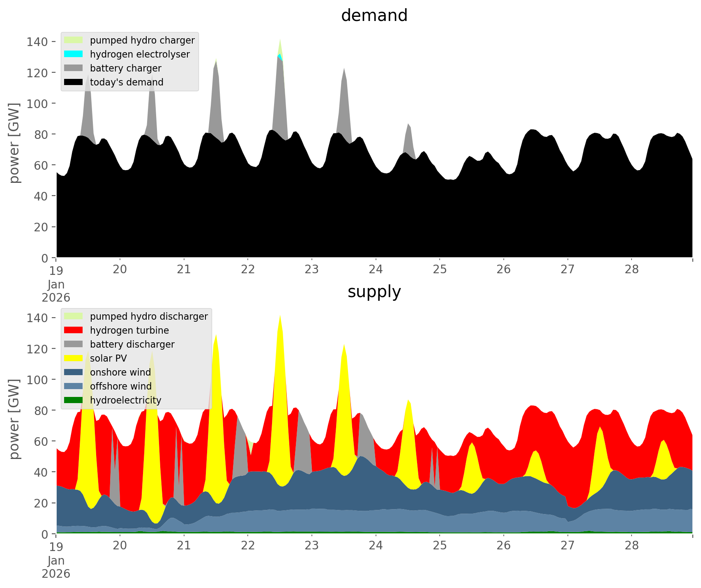The image size is (701, 588).
Task: Click the green hydroelectricity legend swatch
Action: point(74,400)
